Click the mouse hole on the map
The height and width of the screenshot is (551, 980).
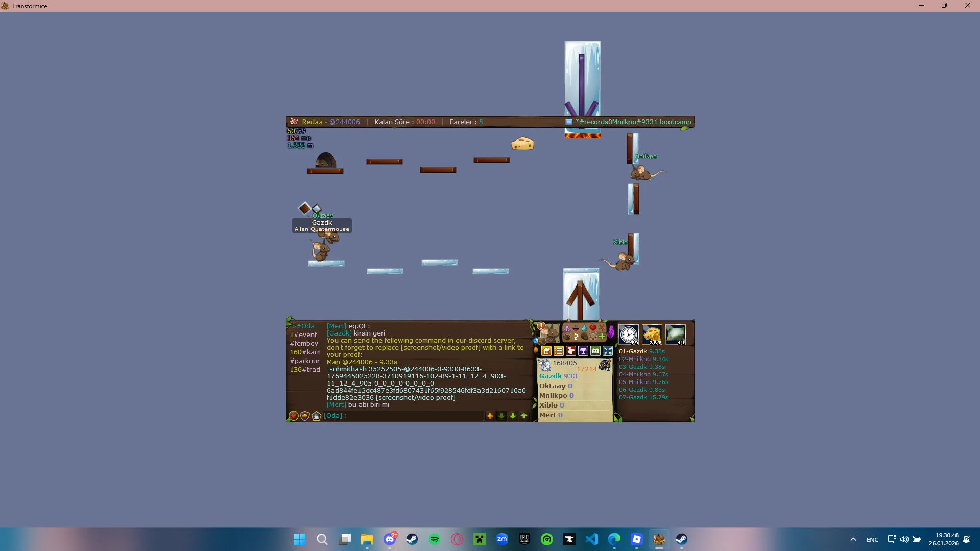[325, 160]
